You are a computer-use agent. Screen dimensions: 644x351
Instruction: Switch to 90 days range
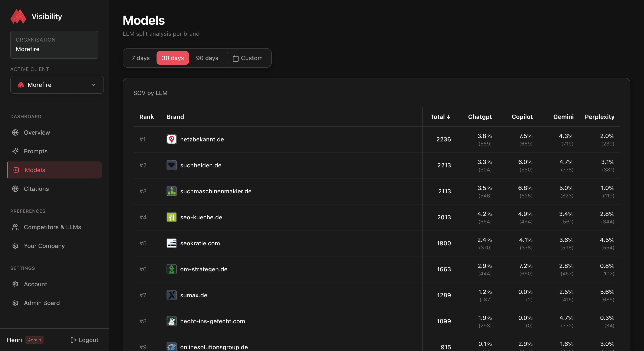pos(207,58)
